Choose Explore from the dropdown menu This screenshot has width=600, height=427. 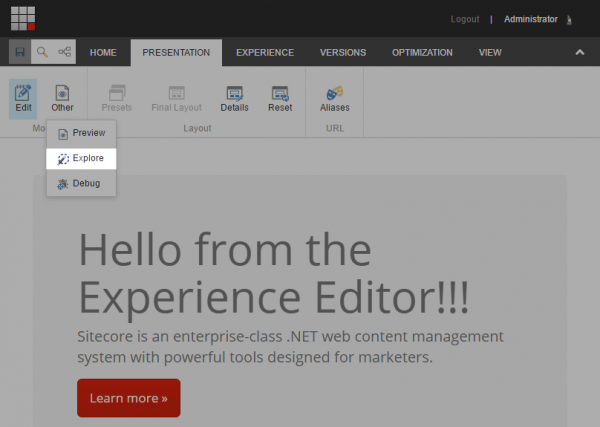[x=81, y=158]
